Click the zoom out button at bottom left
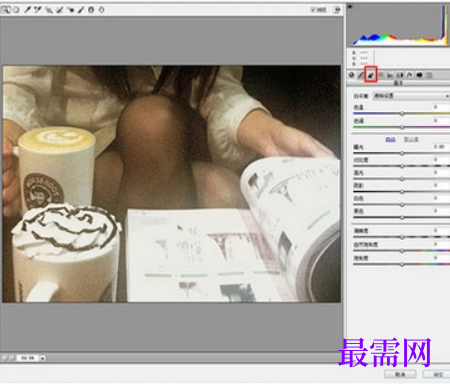Screen dimensions: 450x384 coord(5,358)
